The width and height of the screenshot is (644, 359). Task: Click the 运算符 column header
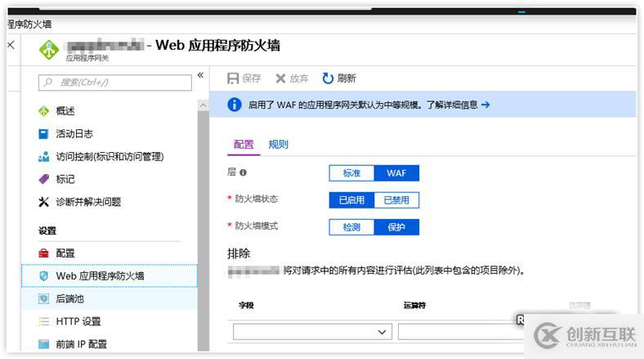[414, 305]
